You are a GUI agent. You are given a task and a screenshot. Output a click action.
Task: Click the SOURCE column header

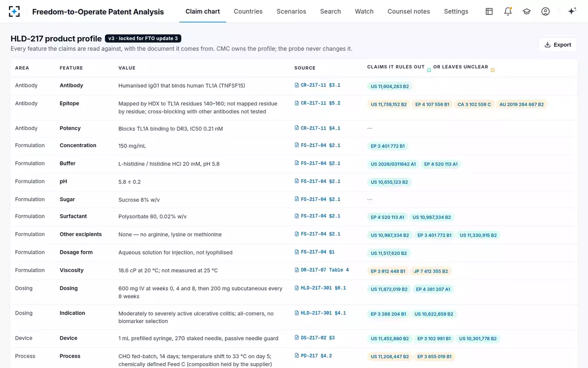coord(305,68)
